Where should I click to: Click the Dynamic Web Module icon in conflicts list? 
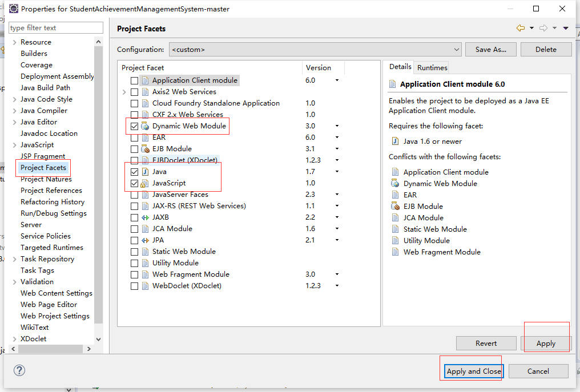pyautogui.click(x=396, y=183)
